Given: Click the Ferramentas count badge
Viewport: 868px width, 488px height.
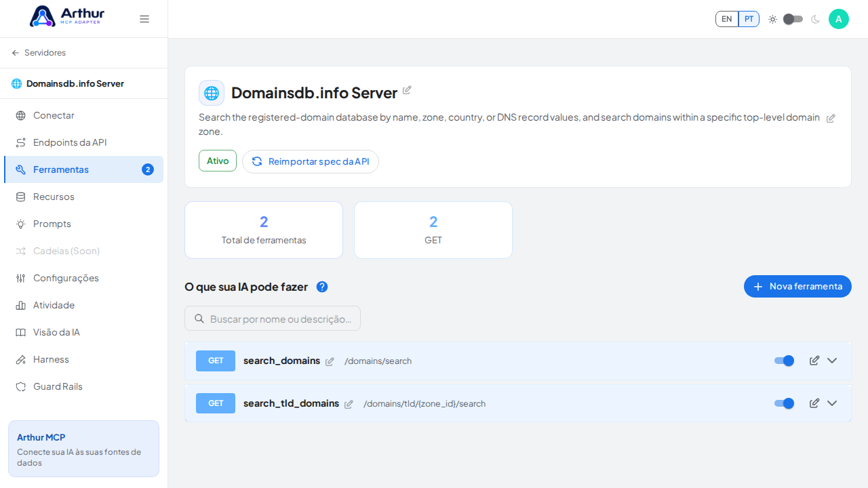Looking at the screenshot, I should pos(148,169).
